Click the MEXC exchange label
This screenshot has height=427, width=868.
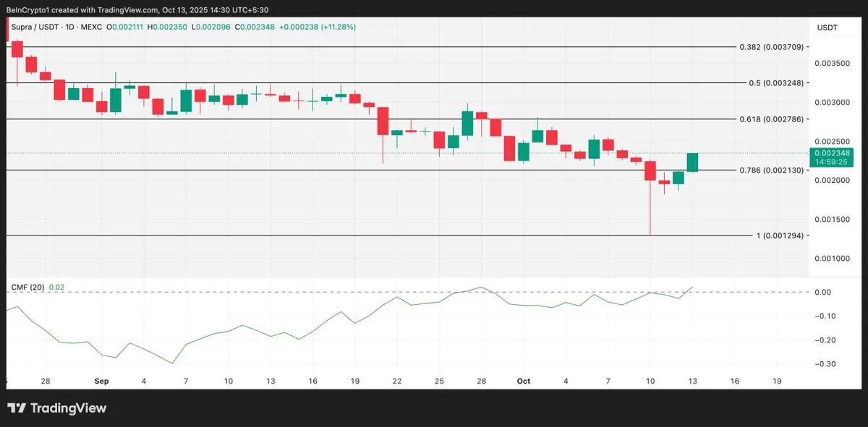pyautogui.click(x=90, y=27)
